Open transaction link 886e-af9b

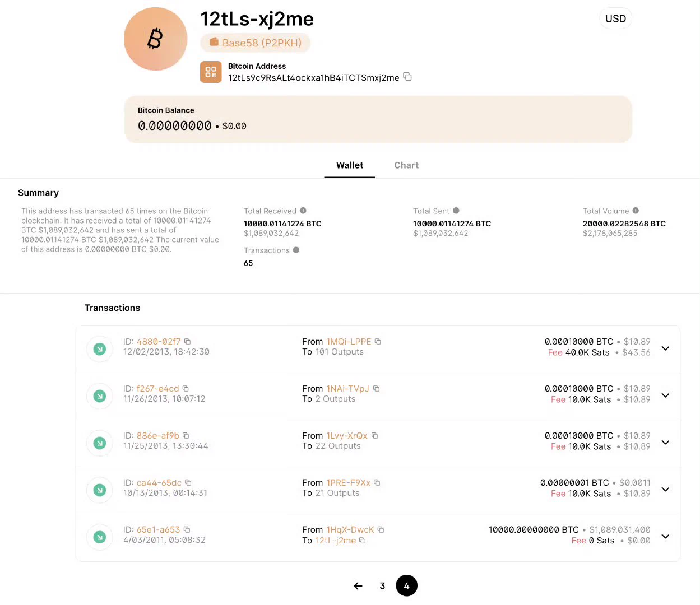(x=158, y=435)
